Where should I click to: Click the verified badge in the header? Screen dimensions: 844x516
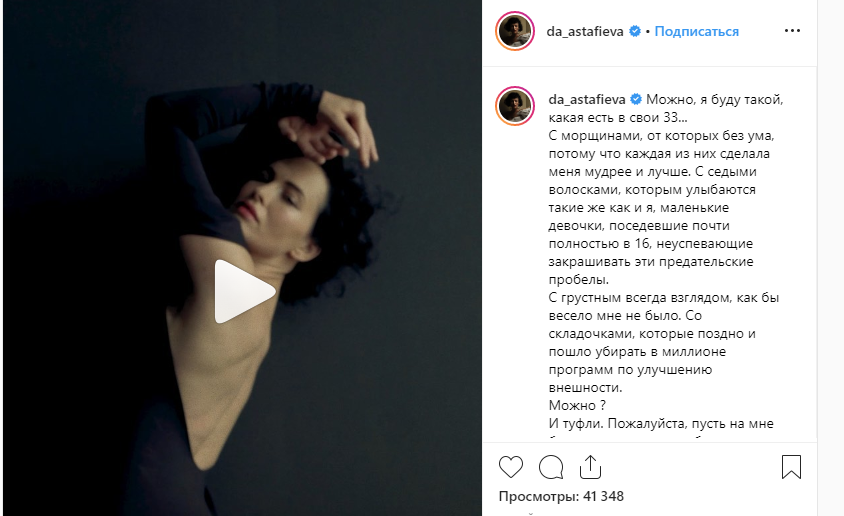pyautogui.click(x=635, y=31)
